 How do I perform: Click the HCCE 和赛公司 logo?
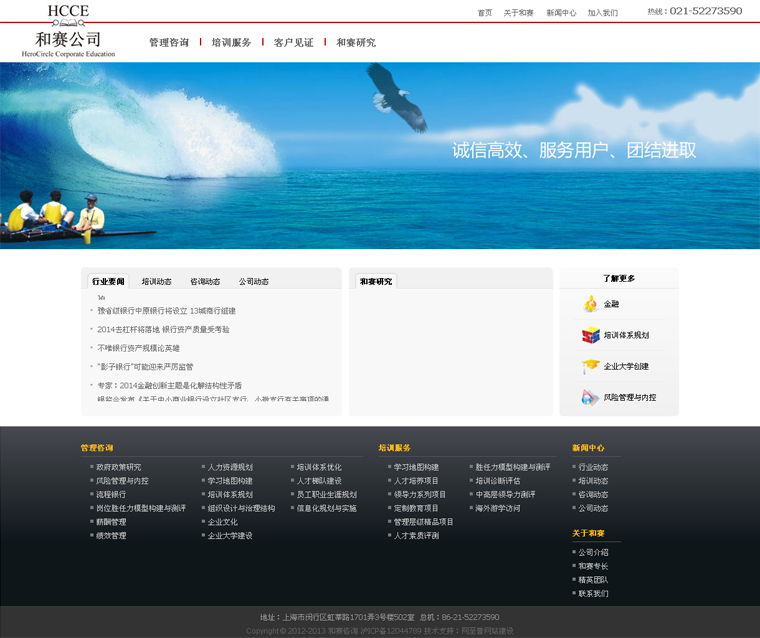pos(68,31)
